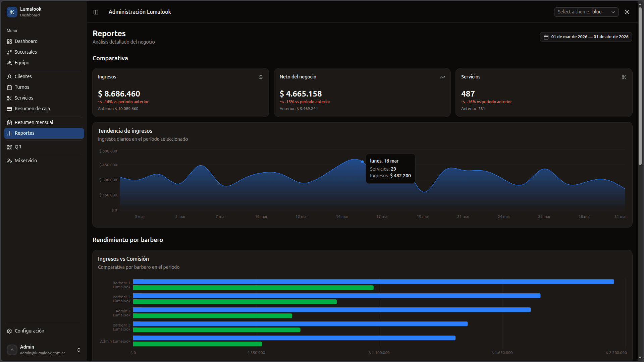The width and height of the screenshot is (644, 362).
Task: Open the date range picker 01 de mar de 2026
Action: click(x=586, y=37)
